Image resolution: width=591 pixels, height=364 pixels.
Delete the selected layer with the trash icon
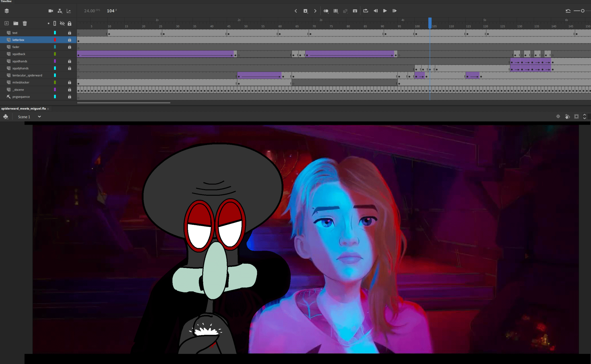click(25, 23)
